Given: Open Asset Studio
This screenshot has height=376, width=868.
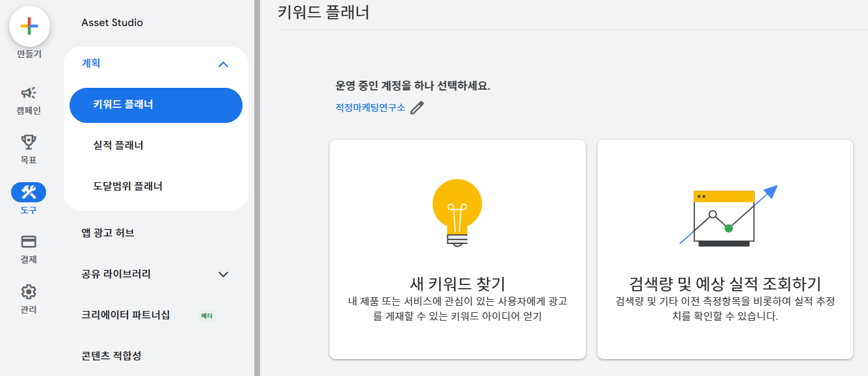Looking at the screenshot, I should 112,23.
